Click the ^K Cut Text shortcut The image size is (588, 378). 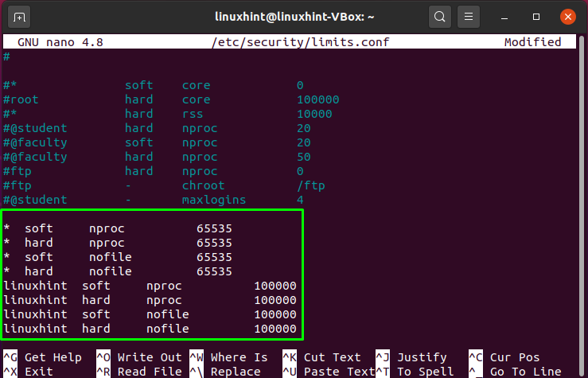click(x=321, y=357)
